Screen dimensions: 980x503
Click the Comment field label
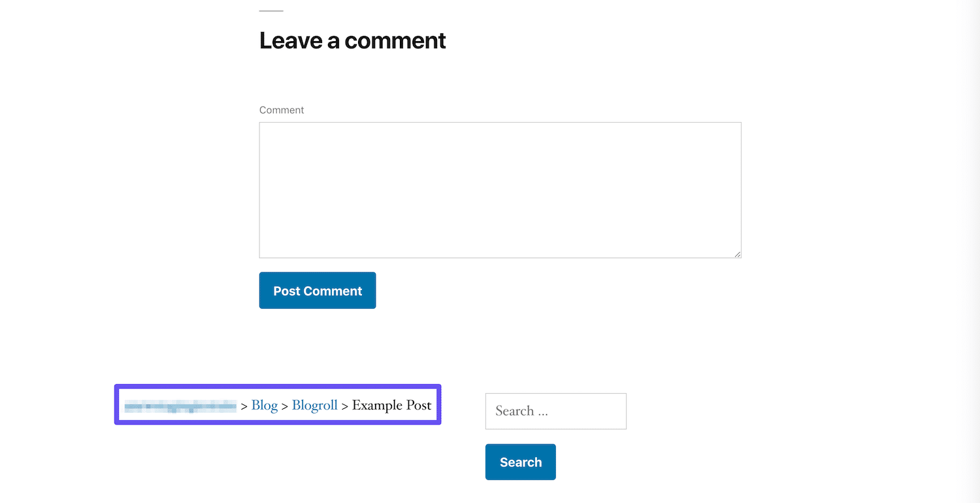point(282,110)
